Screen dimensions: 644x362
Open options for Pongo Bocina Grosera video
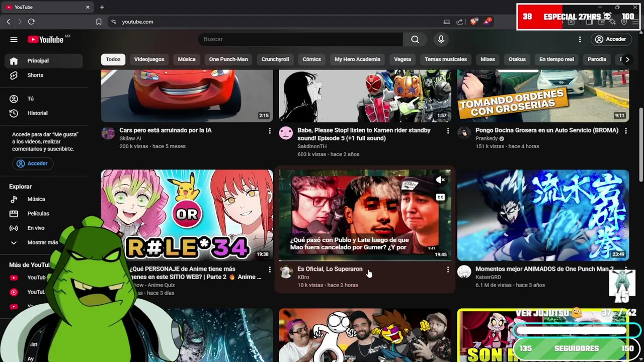click(626, 131)
